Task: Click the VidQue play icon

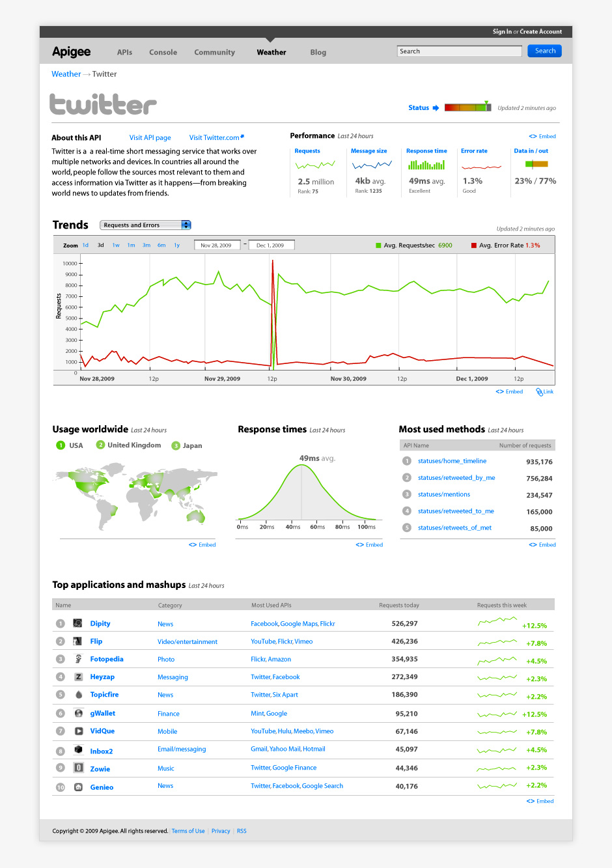Action: pyautogui.click(x=78, y=731)
